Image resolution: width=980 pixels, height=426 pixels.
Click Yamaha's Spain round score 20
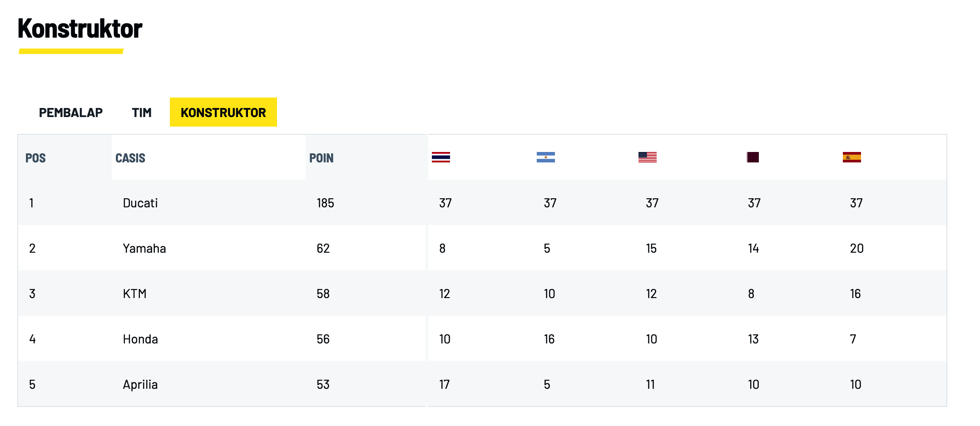point(857,248)
